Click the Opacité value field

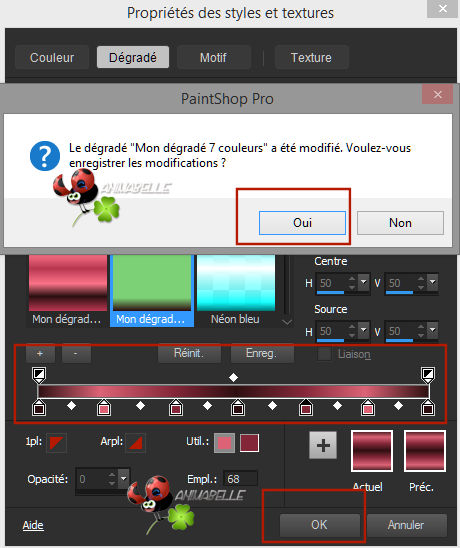pyautogui.click(x=91, y=479)
